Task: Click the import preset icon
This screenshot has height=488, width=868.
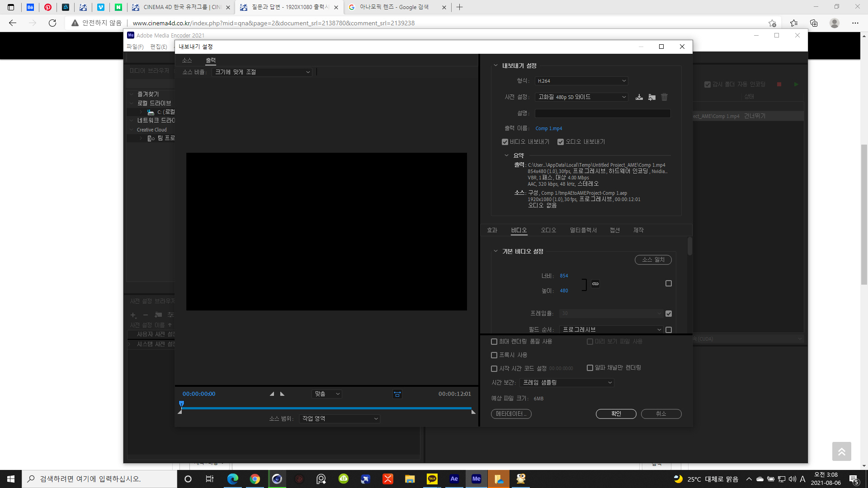Action: pyautogui.click(x=652, y=97)
